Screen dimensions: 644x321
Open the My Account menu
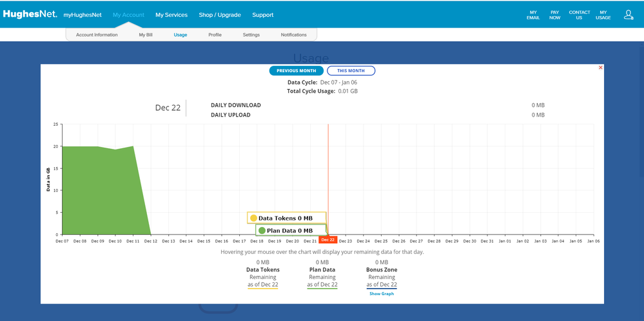(x=128, y=15)
